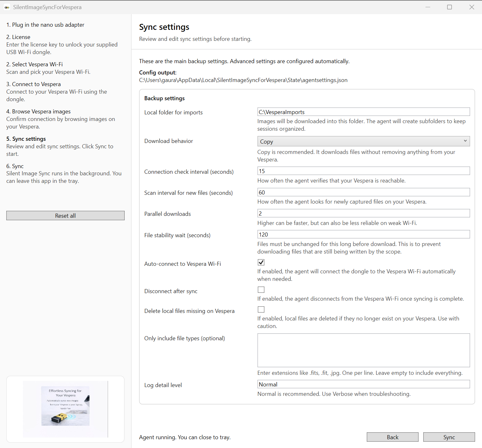The width and height of the screenshot is (482, 448).
Task: Go Back to the previous step
Action: (393, 437)
